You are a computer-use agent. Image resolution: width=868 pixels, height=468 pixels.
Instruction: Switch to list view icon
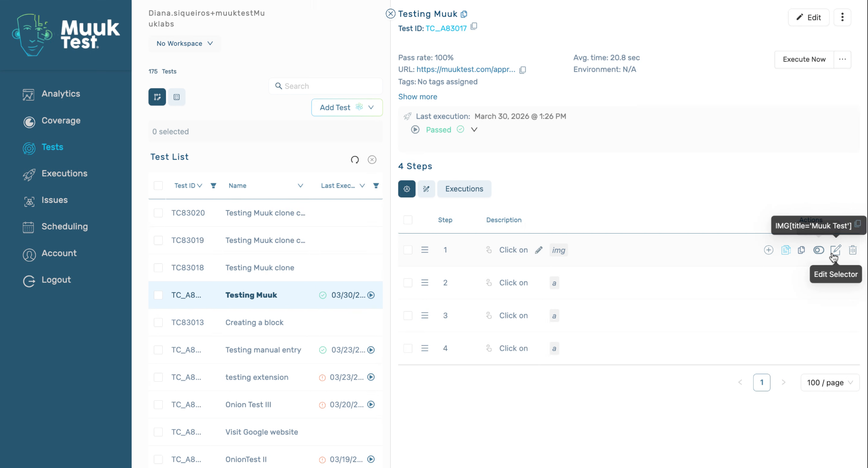pos(177,97)
